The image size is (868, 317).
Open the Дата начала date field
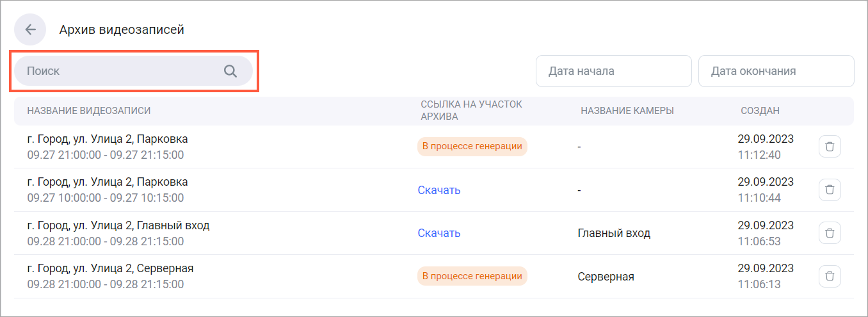point(613,71)
